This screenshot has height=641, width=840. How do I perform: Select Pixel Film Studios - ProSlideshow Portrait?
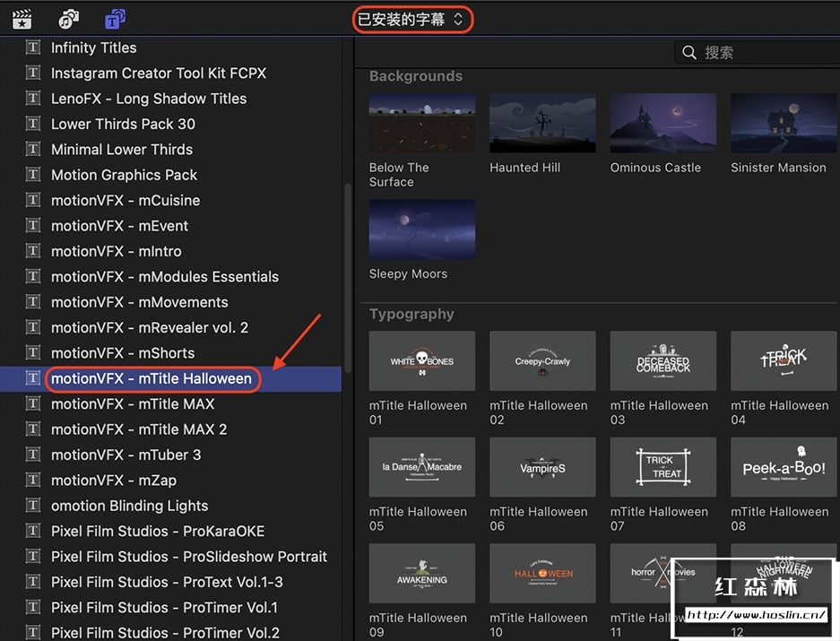[x=189, y=557]
